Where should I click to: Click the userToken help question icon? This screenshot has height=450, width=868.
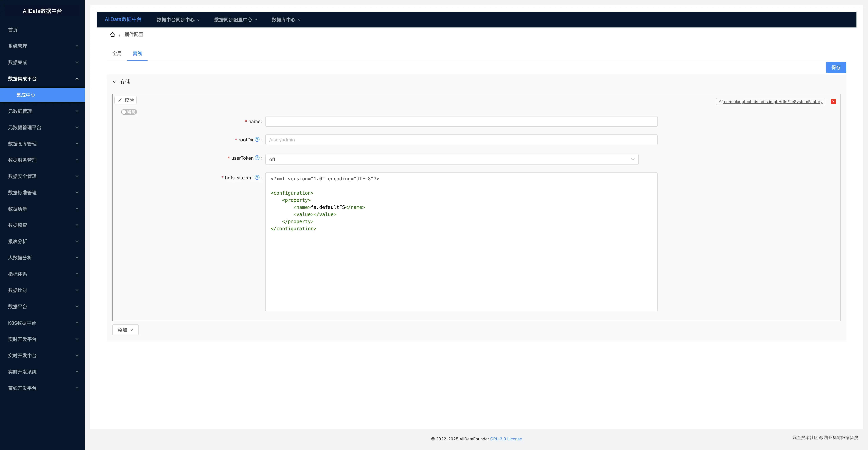point(257,158)
